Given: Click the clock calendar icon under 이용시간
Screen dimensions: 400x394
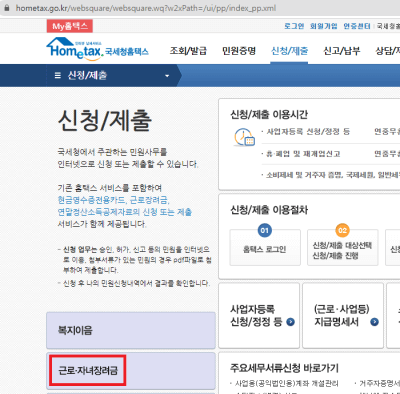Looking at the screenshot, I should (244, 137).
